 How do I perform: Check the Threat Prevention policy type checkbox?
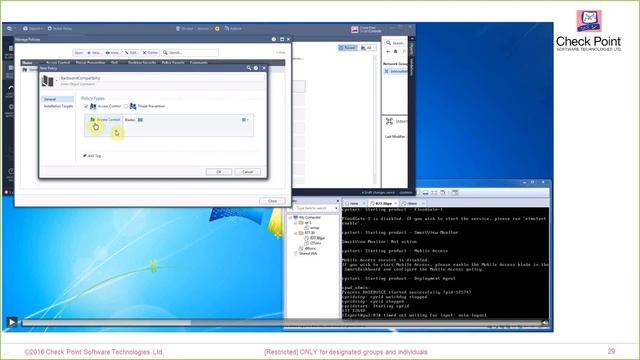coord(126,106)
